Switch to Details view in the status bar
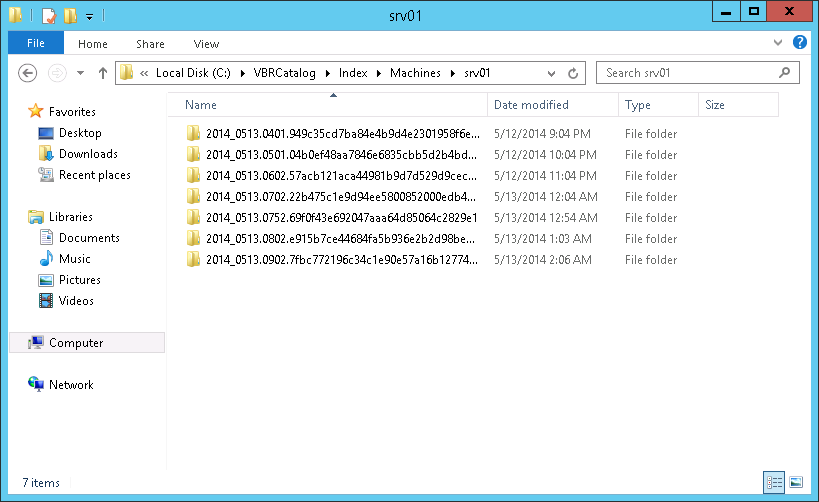Image resolution: width=819 pixels, height=502 pixels. point(774,482)
